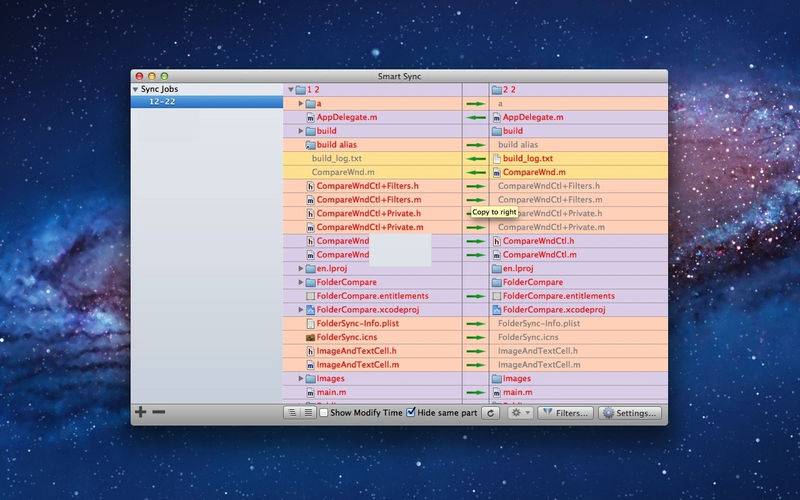The width and height of the screenshot is (800, 500).
Task: Switch to the second list view mode button
Action: pyautogui.click(x=308, y=413)
